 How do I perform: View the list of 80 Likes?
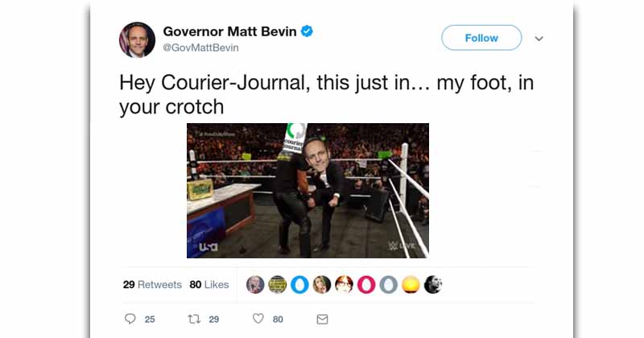[x=209, y=285]
